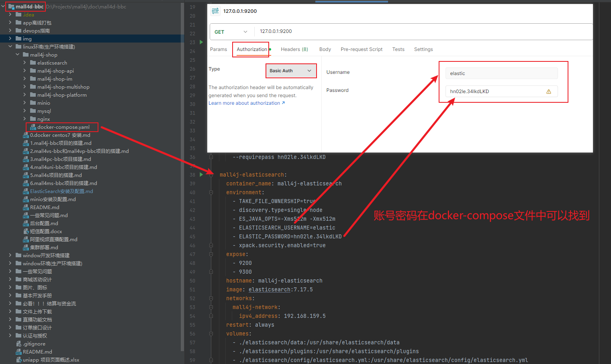
Task: Select the docker-compose.yaml file icon
Action: [x=33, y=127]
